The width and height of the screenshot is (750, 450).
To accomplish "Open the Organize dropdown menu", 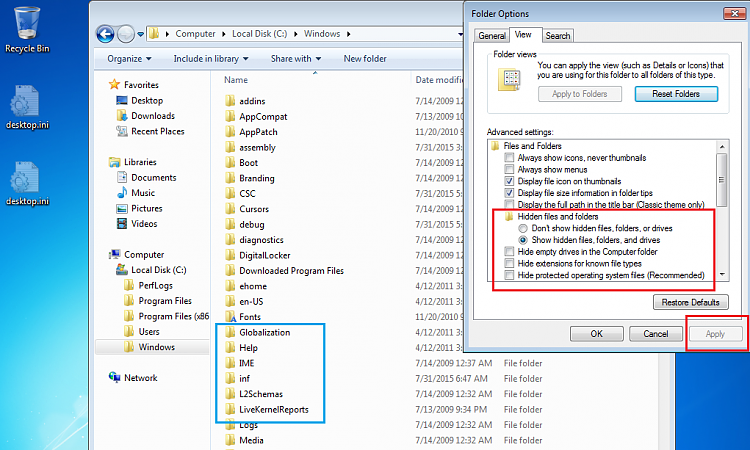I will [129, 58].
